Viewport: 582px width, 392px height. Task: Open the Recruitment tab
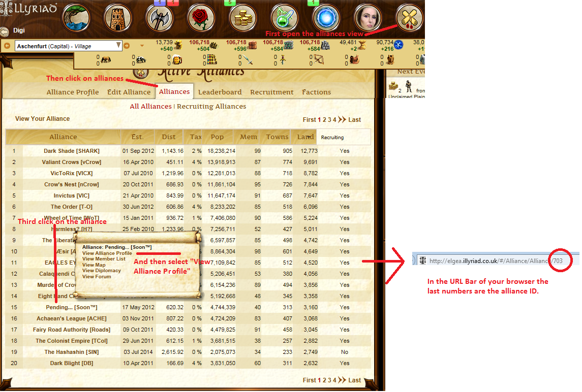(271, 92)
